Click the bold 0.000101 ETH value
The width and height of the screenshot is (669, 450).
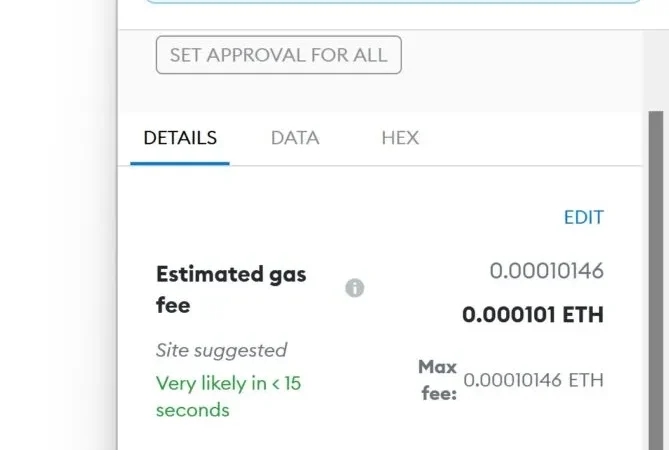pos(533,315)
